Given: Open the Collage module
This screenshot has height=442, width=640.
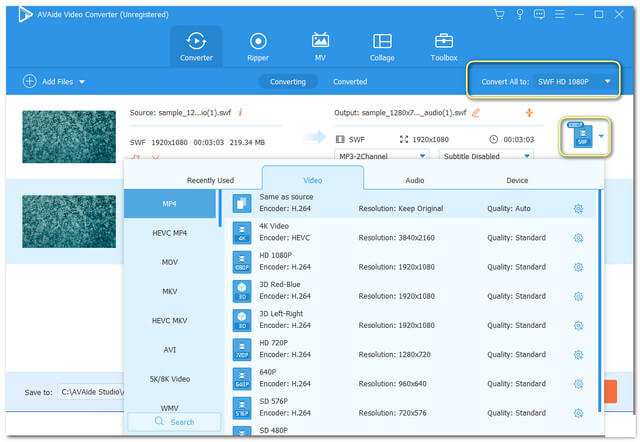Looking at the screenshot, I should point(382,47).
